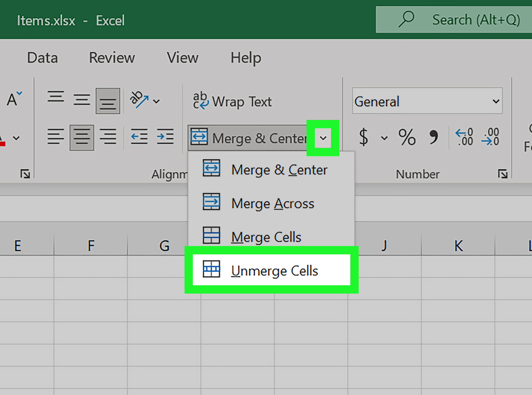Image resolution: width=532 pixels, height=395 pixels.
Task: Click the Merge Across icon
Action: click(x=211, y=203)
